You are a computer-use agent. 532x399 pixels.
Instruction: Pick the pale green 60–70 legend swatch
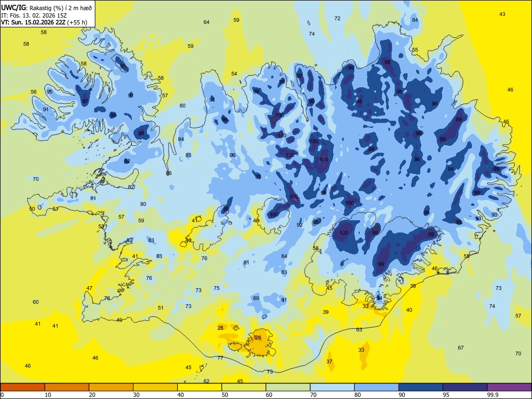pyautogui.click(x=288, y=387)
